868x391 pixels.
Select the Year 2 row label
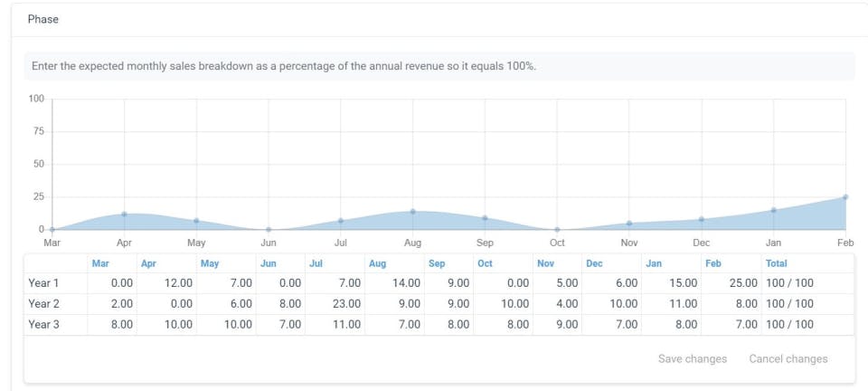pyautogui.click(x=43, y=304)
